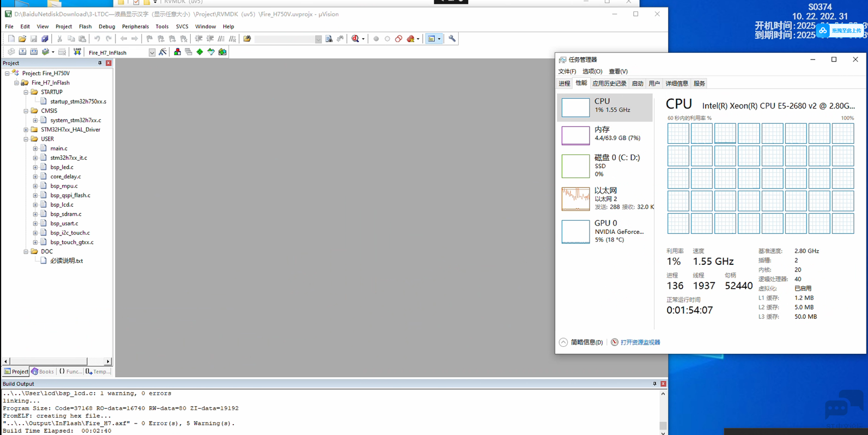868x435 pixels.
Task: Click the Download LOAD icon
Action: click(77, 52)
